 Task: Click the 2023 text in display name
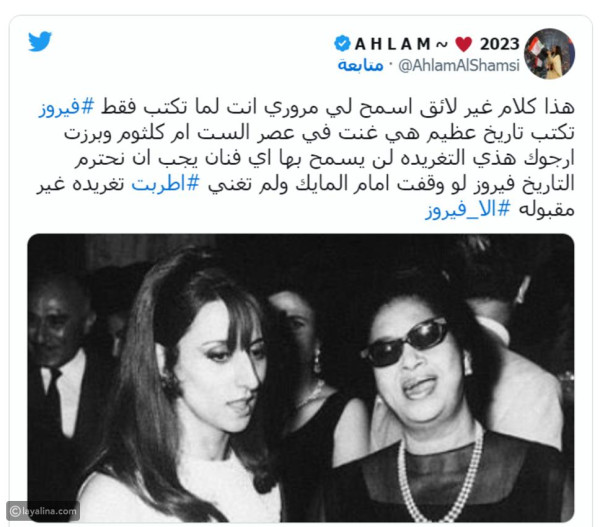tap(499, 44)
